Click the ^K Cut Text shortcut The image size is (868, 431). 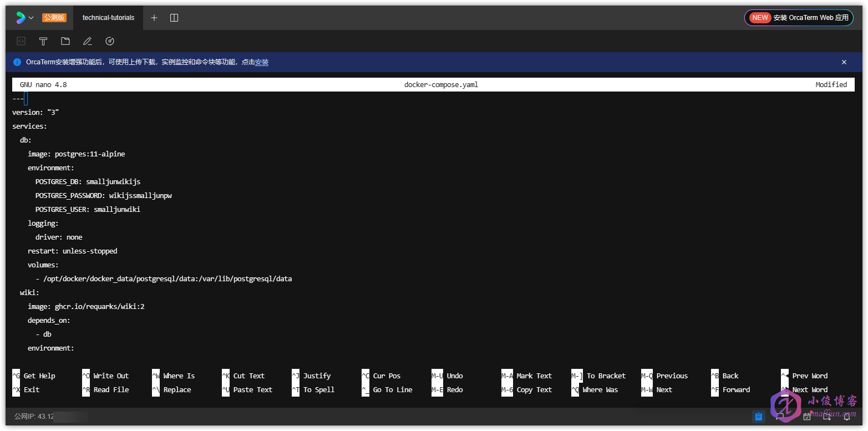point(243,376)
